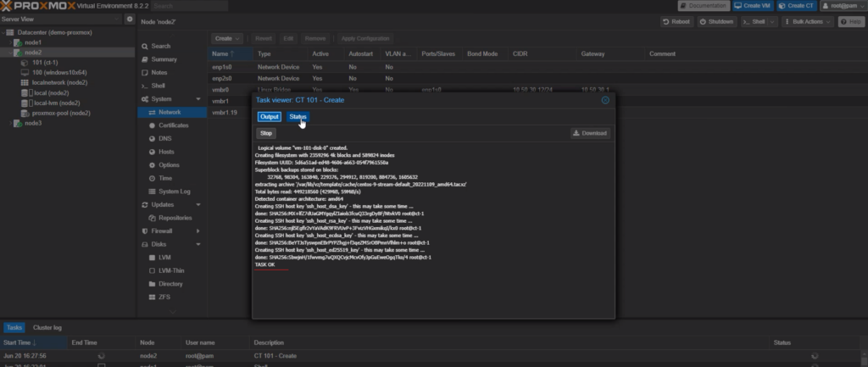Expand node1 in the server tree
The image size is (868, 367).
(x=10, y=42)
